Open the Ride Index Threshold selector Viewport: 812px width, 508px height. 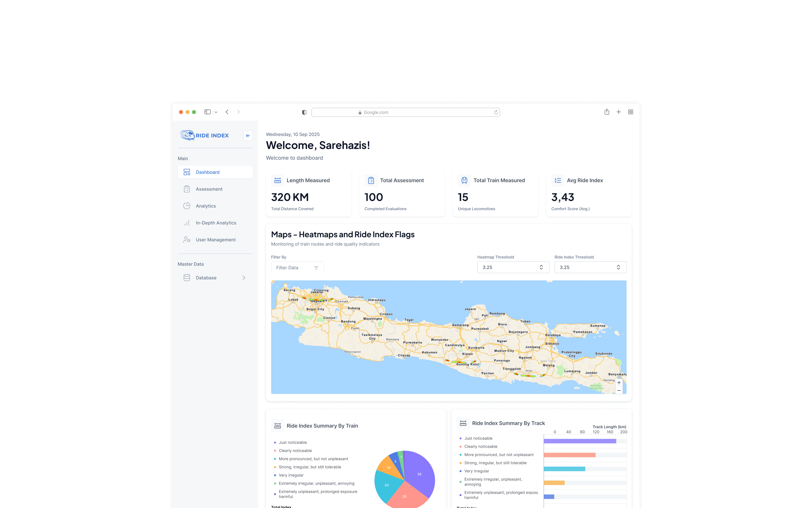pos(590,267)
